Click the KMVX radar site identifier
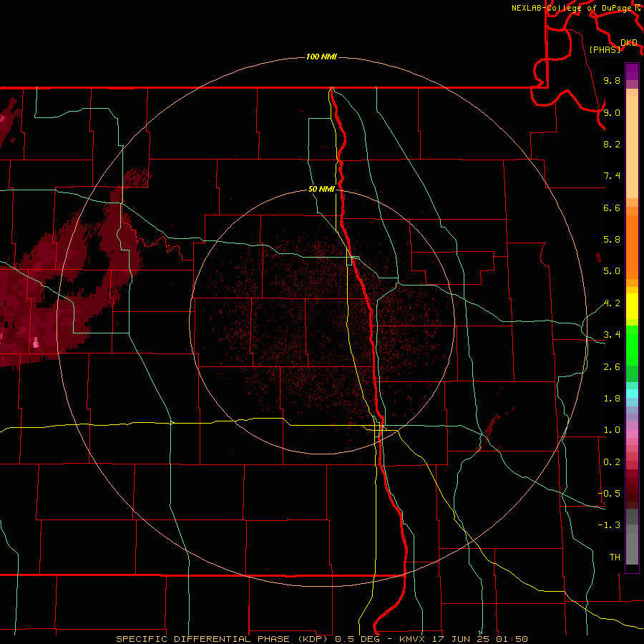Image resolution: width=644 pixels, height=644 pixels. coord(412,639)
